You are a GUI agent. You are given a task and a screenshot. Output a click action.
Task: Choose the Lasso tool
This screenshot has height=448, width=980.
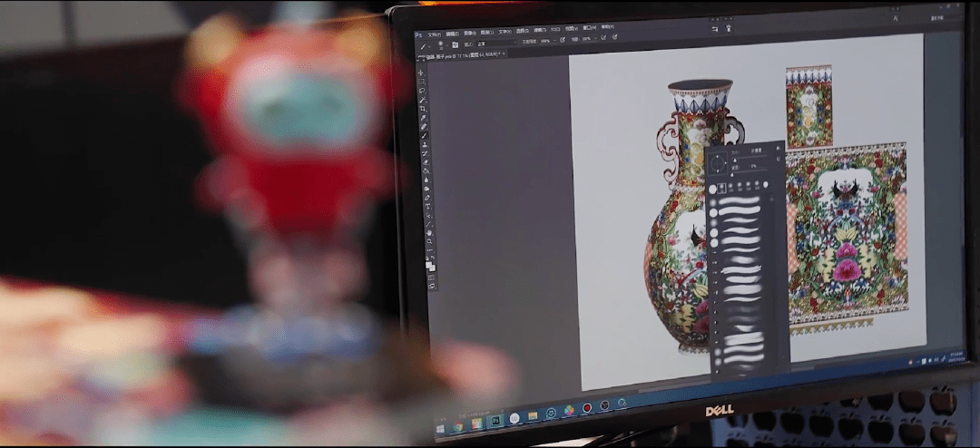[x=422, y=91]
